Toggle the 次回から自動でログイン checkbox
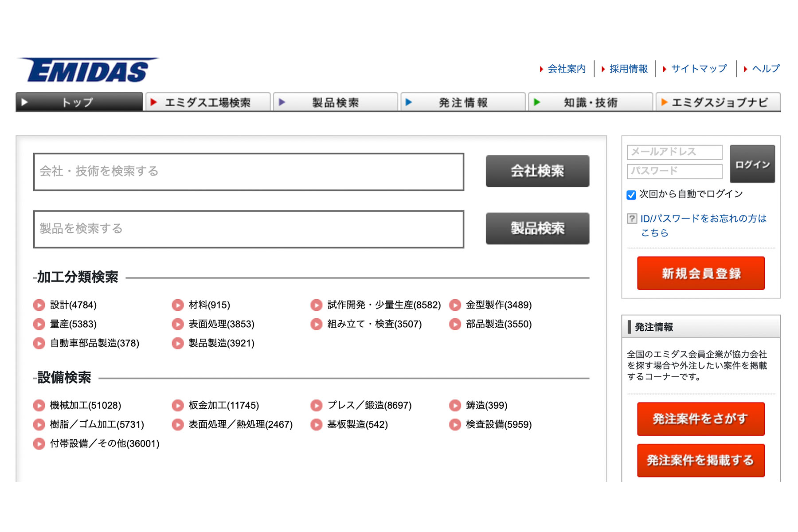This screenshot has height=532, width=798. click(x=631, y=195)
